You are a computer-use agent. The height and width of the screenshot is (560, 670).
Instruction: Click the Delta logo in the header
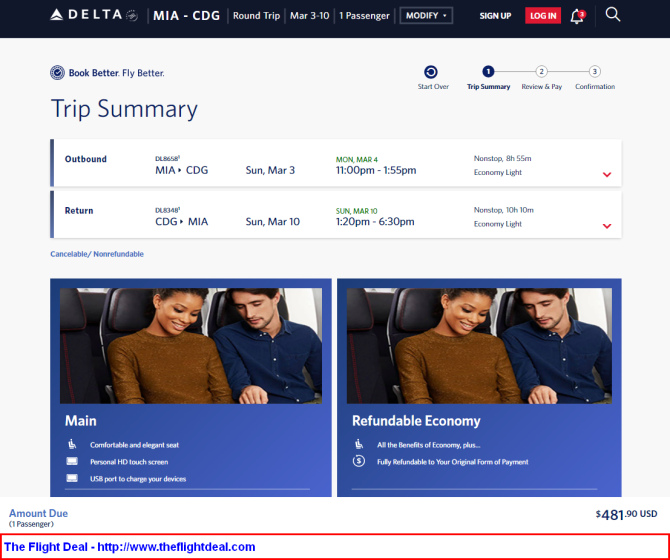94,15
